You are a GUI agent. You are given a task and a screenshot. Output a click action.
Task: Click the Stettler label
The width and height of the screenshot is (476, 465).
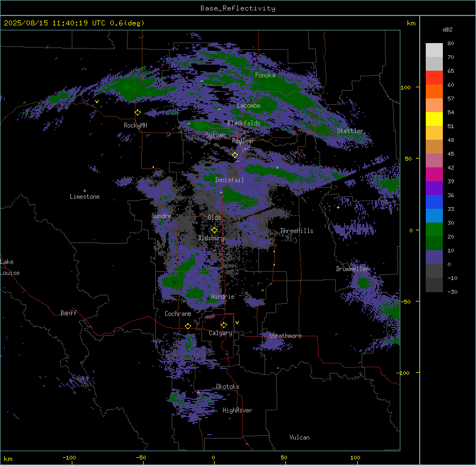pyautogui.click(x=350, y=131)
